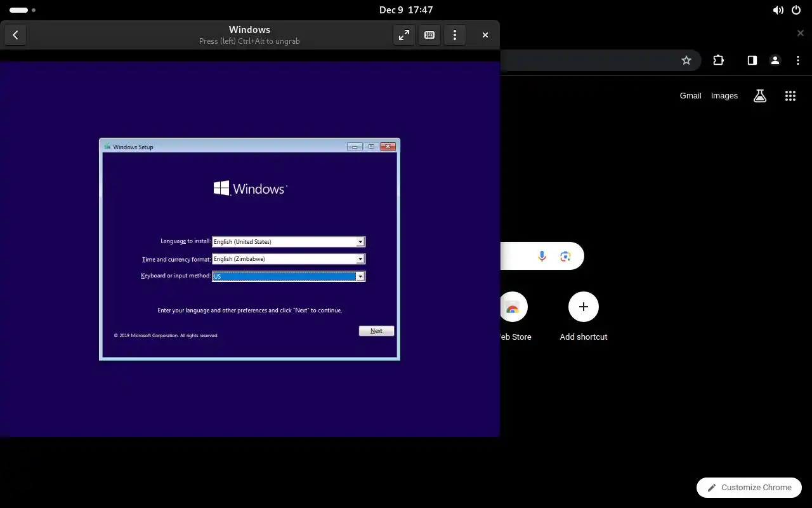The height and width of the screenshot is (508, 812).
Task: Click Next in Windows Setup
Action: coord(376,331)
